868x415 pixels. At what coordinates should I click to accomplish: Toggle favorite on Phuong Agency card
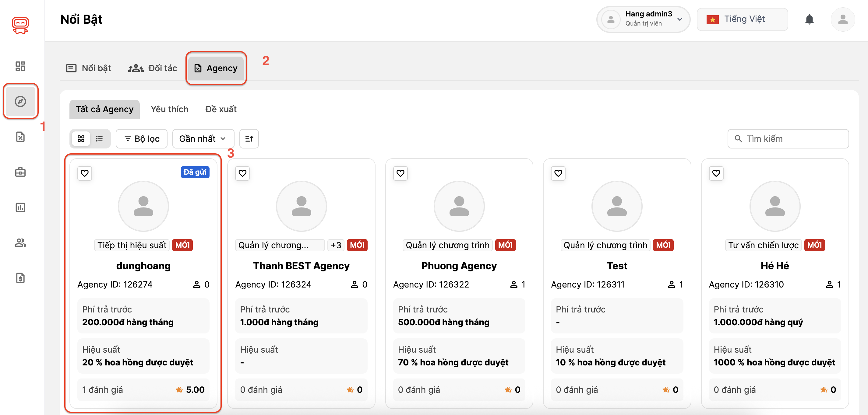pos(400,173)
